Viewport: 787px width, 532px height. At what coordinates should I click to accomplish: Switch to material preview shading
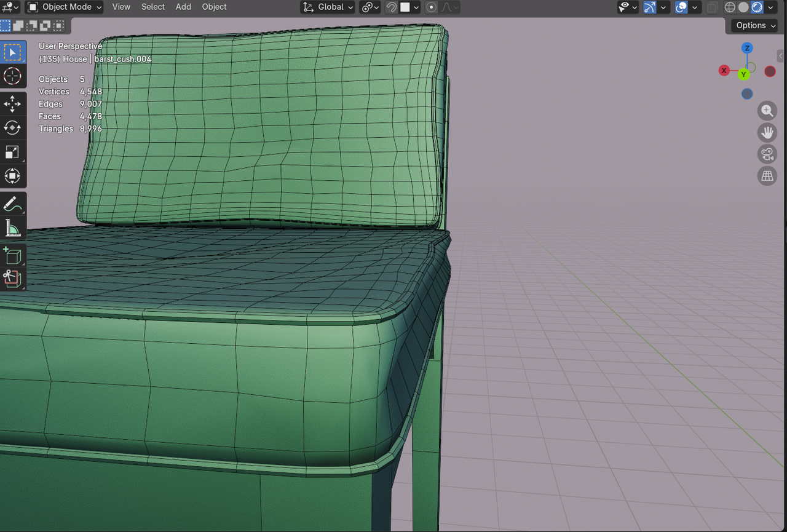click(757, 7)
